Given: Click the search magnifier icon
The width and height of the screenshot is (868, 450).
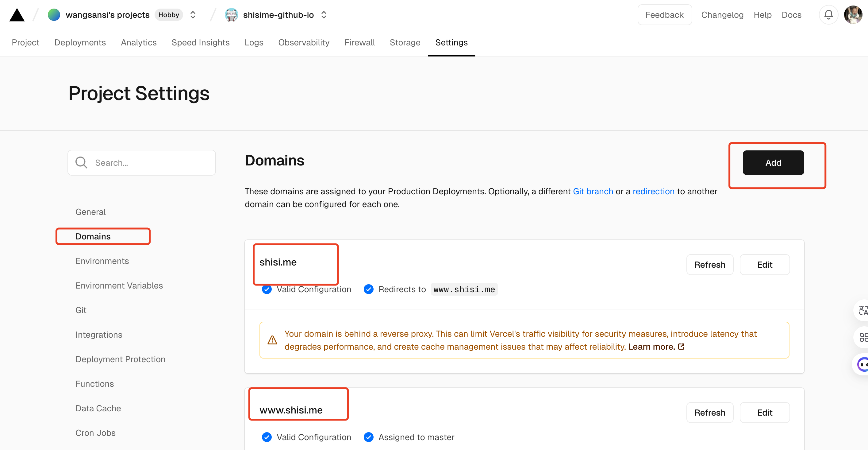Looking at the screenshot, I should click(x=81, y=163).
